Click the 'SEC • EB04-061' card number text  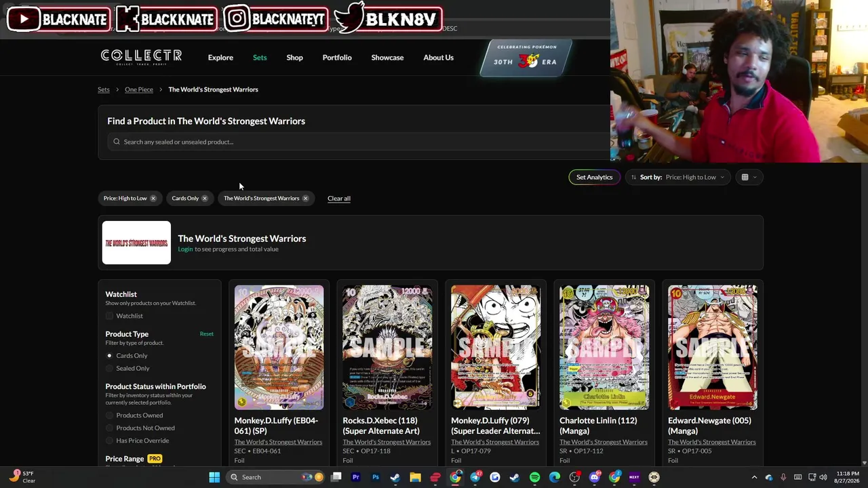coord(257,451)
